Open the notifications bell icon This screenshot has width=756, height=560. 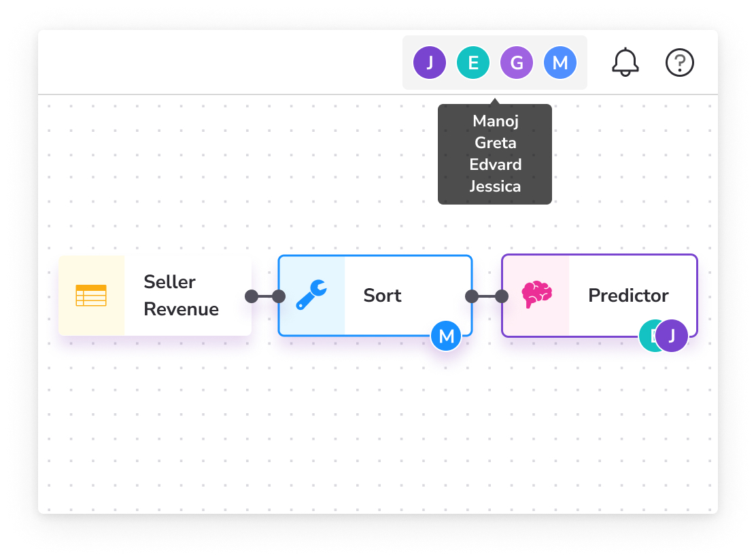coord(625,62)
